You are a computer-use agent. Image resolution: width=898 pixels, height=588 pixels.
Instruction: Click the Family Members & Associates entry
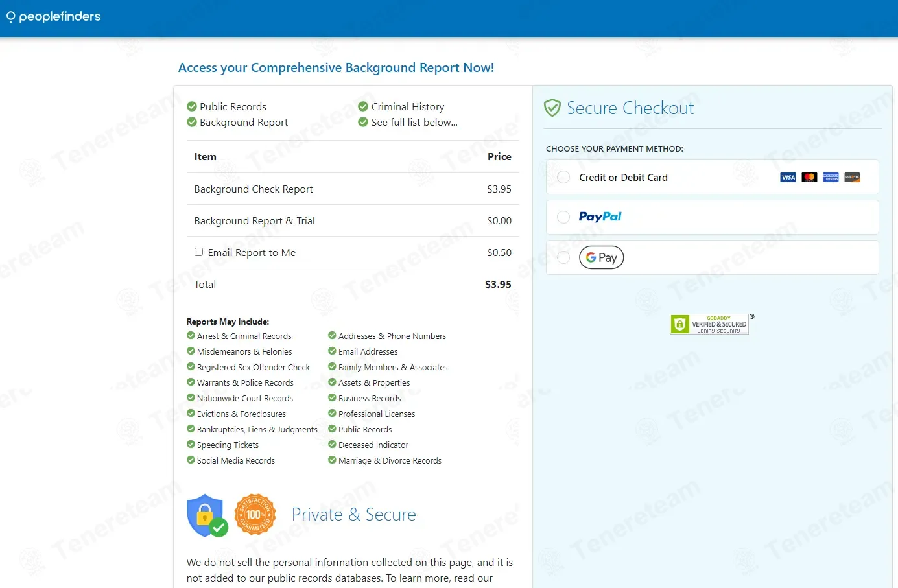393,368
